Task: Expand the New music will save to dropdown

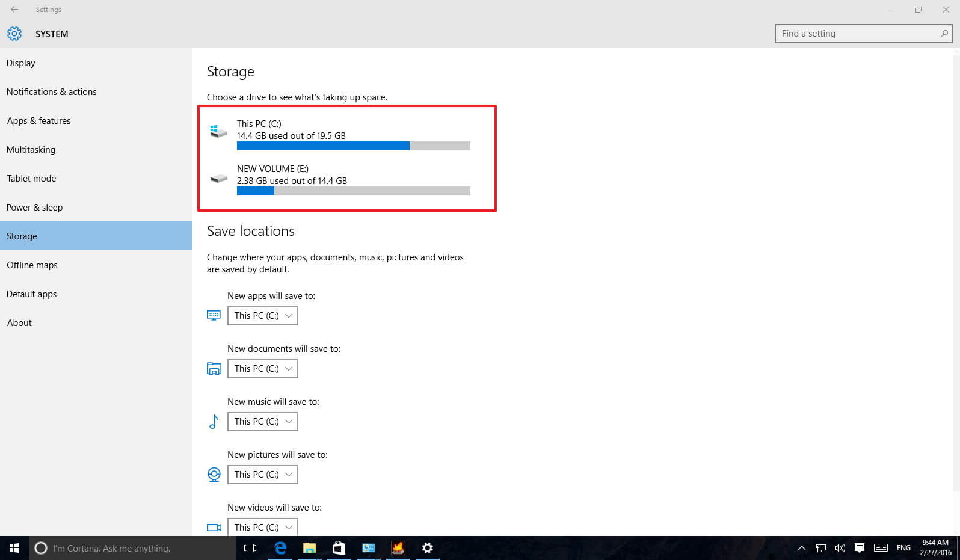Action: click(263, 422)
